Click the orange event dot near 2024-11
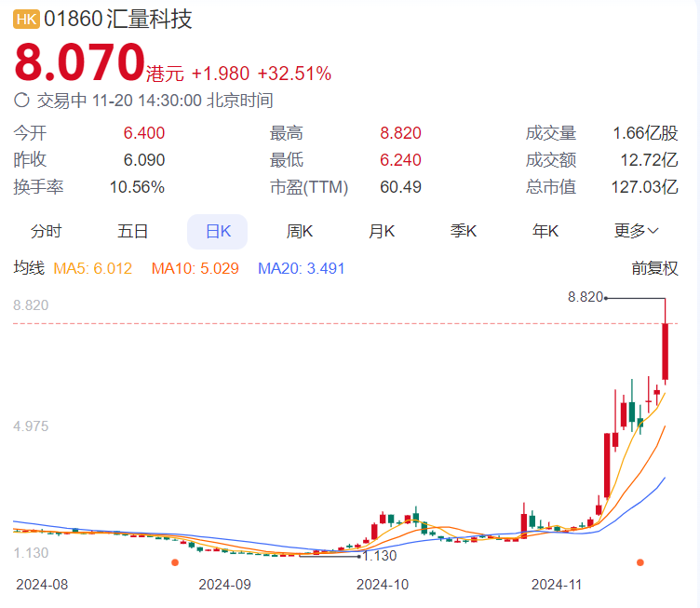 tap(639, 562)
